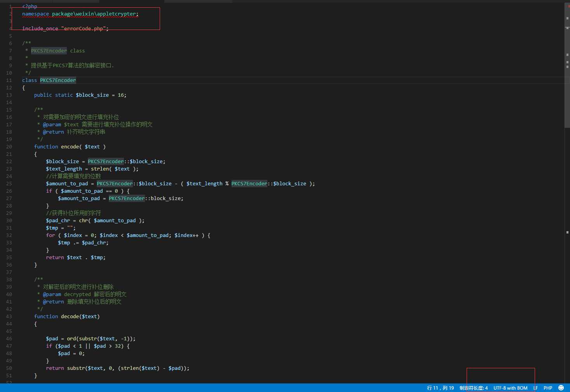Screen dimensions: 570x392
Task: Click the public keyword before static
Action: (43, 95)
